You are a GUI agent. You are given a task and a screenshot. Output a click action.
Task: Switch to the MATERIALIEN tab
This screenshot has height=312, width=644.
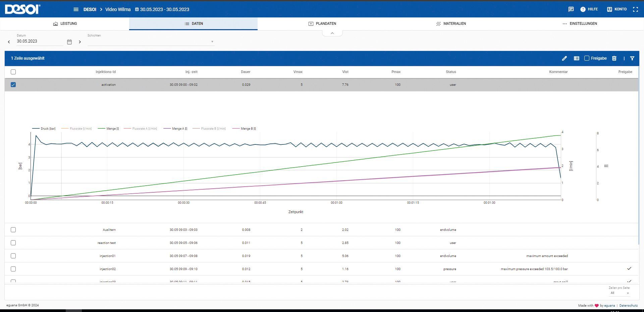pyautogui.click(x=451, y=24)
